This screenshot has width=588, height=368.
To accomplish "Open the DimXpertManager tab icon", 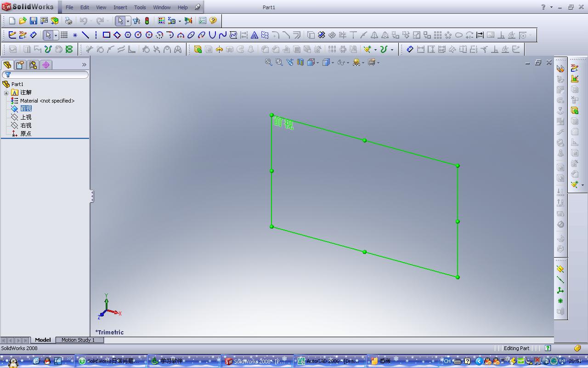I will tap(46, 65).
